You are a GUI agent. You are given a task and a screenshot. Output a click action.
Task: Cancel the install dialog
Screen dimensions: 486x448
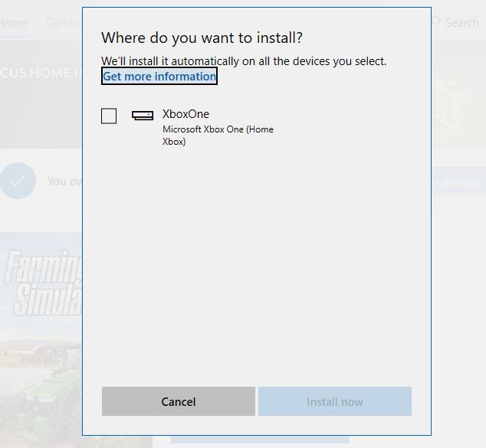[179, 401]
